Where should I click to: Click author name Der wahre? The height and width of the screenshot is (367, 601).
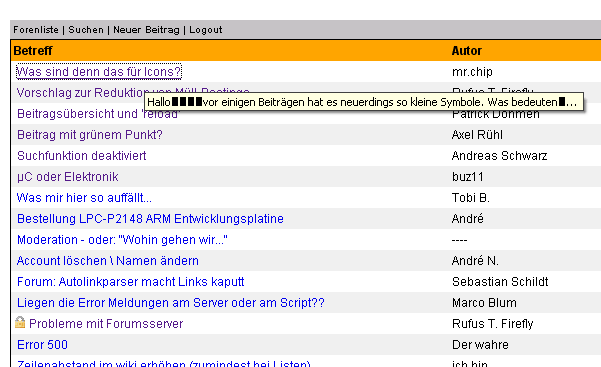click(480, 345)
